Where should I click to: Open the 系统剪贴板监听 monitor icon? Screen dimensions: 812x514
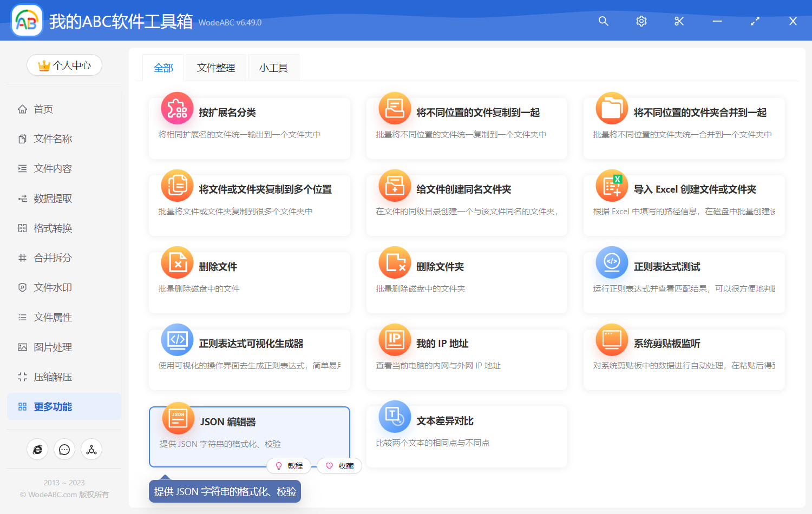(x=612, y=340)
